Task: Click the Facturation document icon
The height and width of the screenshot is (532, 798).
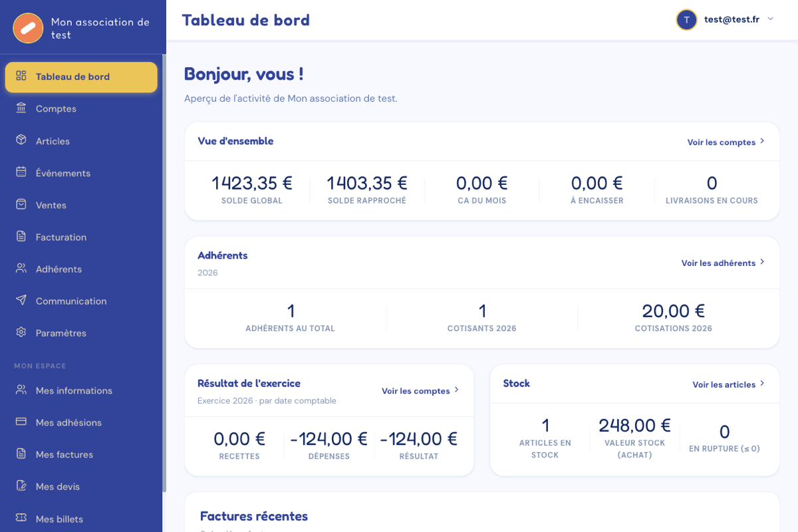Action: 21,236
